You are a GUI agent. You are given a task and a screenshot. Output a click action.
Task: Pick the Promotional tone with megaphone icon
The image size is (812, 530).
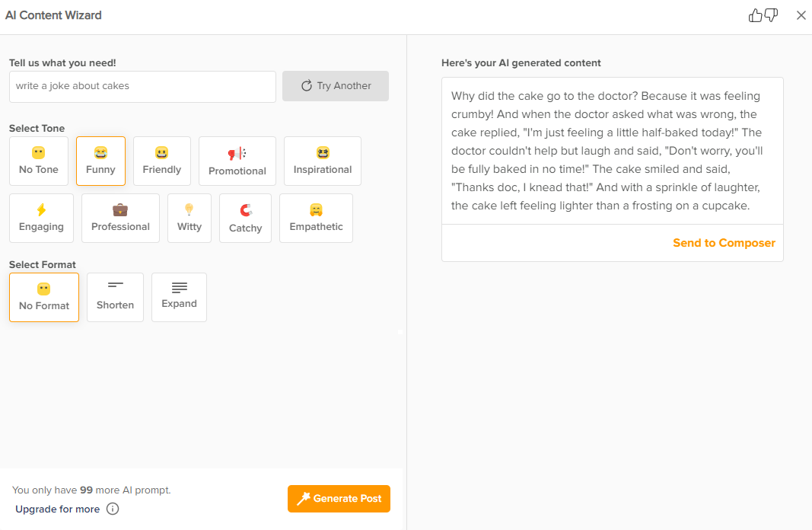[237, 161]
